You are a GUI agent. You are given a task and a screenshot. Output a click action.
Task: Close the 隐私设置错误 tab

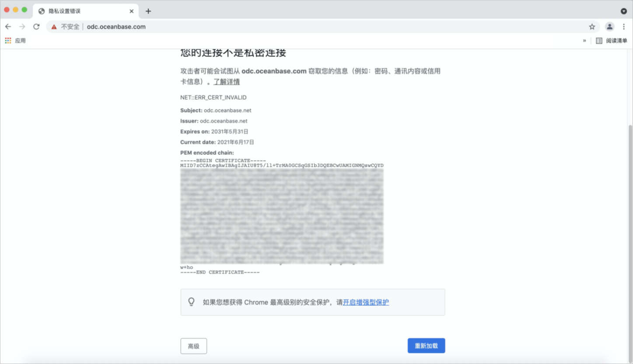pos(131,11)
